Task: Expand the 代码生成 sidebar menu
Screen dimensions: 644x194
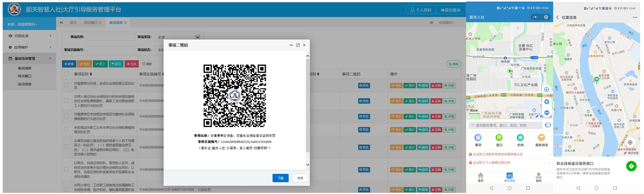Action: click(x=30, y=36)
